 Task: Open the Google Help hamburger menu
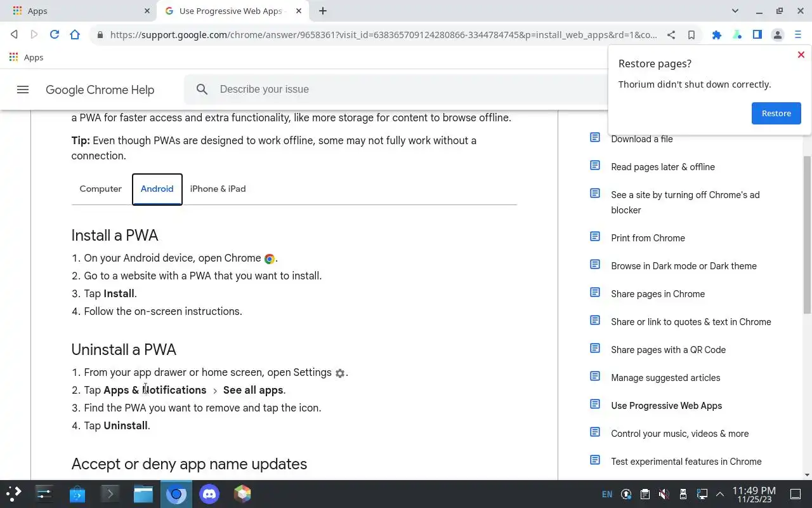pos(23,90)
